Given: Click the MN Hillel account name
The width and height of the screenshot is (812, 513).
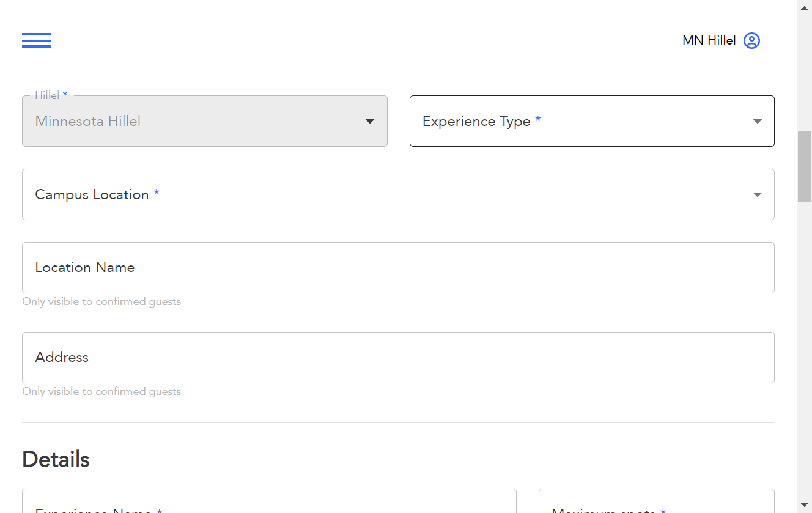Looking at the screenshot, I should (x=709, y=40).
